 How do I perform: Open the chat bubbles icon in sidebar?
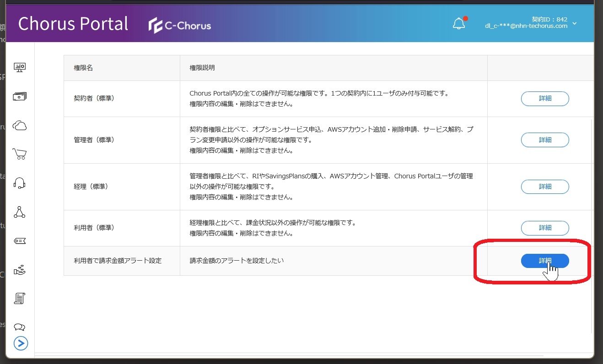20,327
